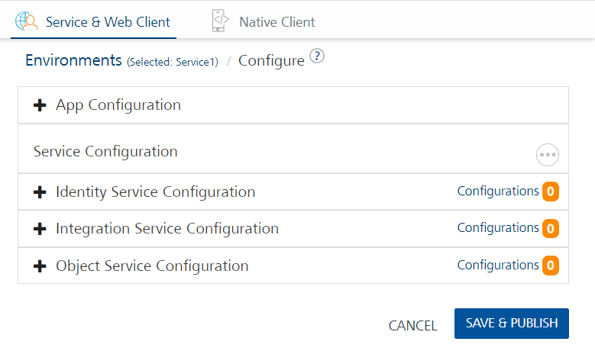Expand App Configuration with the plus icon
Image resolution: width=595 pixels, height=364 pixels.
[x=40, y=105]
